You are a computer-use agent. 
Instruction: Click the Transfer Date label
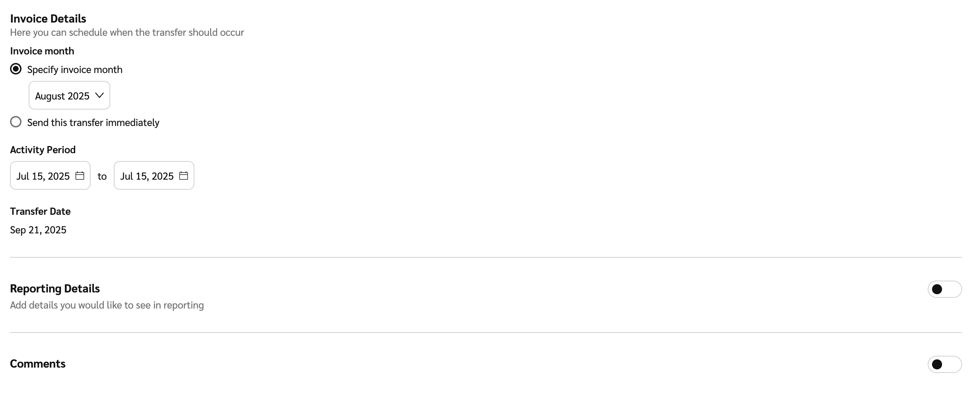(40, 211)
